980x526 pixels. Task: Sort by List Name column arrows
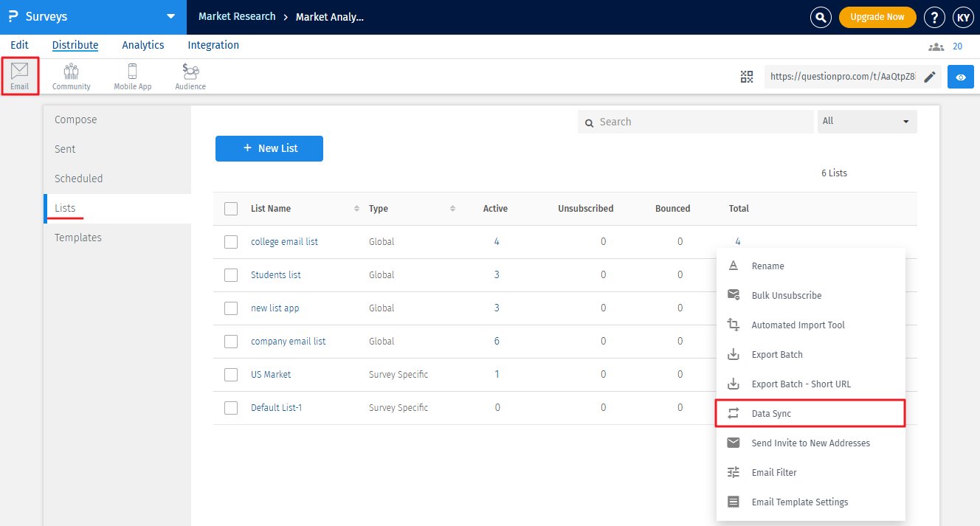(x=357, y=209)
